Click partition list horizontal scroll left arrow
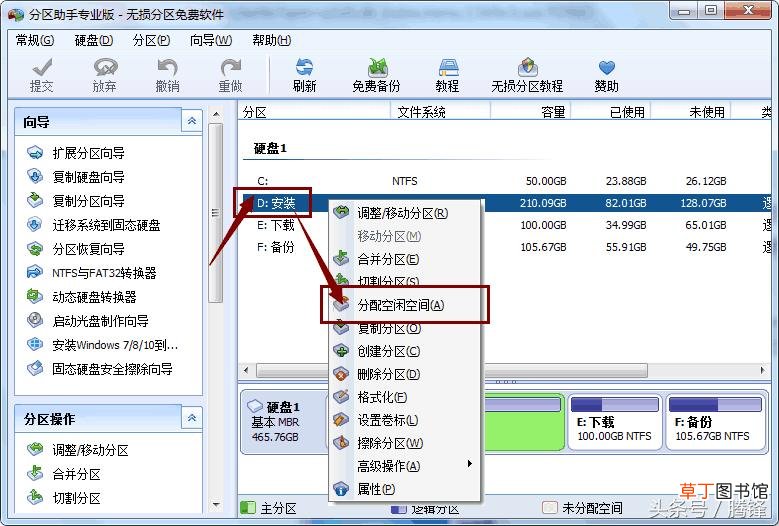 [x=246, y=370]
